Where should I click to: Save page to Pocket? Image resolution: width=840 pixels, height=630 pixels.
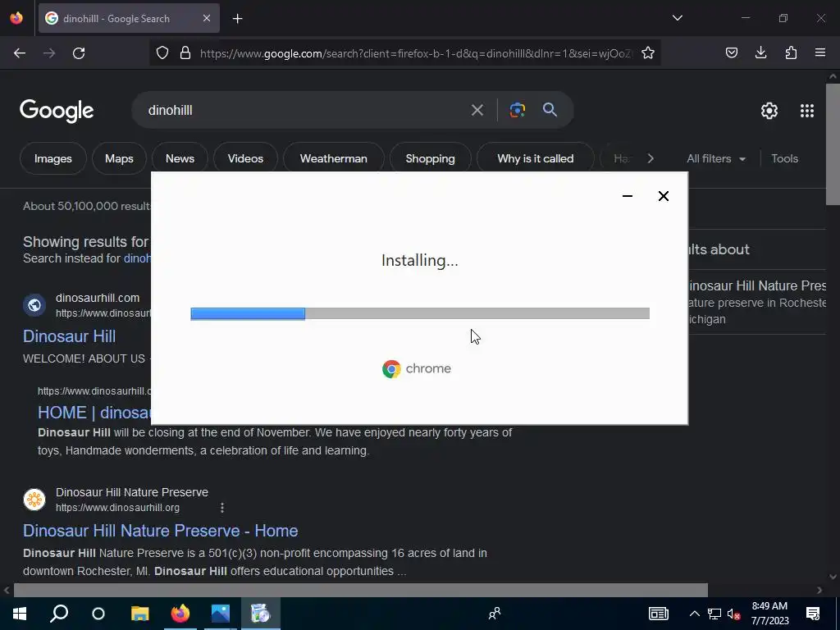point(732,52)
